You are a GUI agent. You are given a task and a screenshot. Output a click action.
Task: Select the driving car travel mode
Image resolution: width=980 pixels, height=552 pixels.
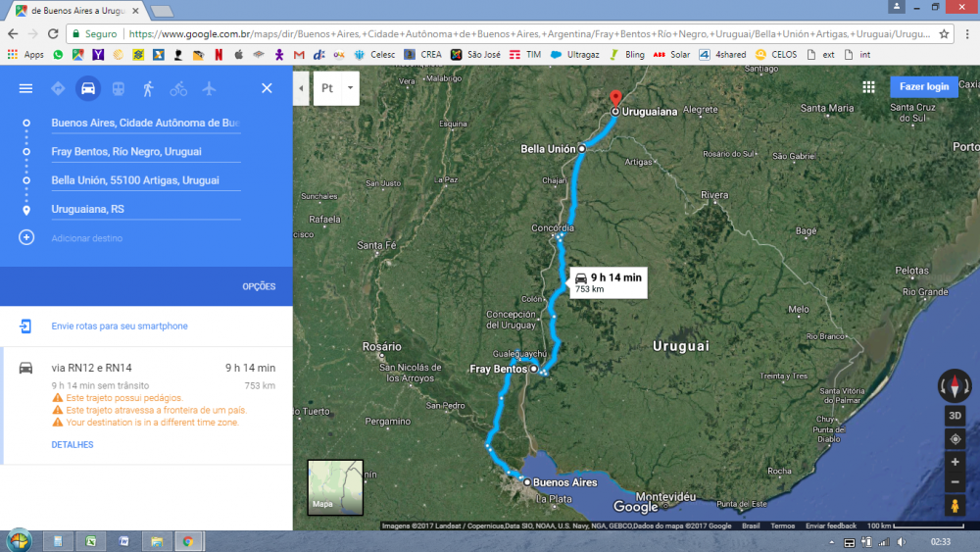pos(88,88)
